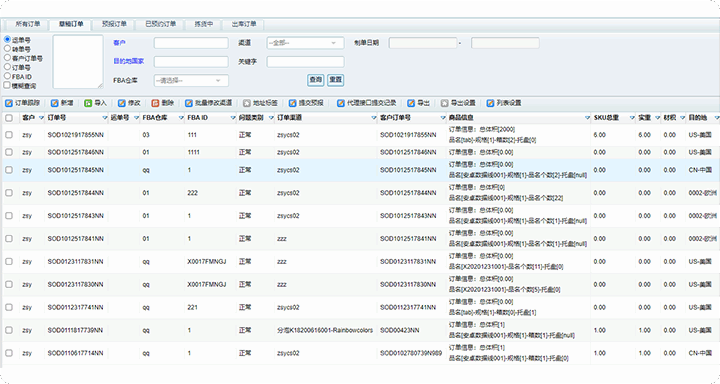The height and width of the screenshot is (384, 720).
Task: Click the 导出 export toolbar icon
Action: point(411,103)
